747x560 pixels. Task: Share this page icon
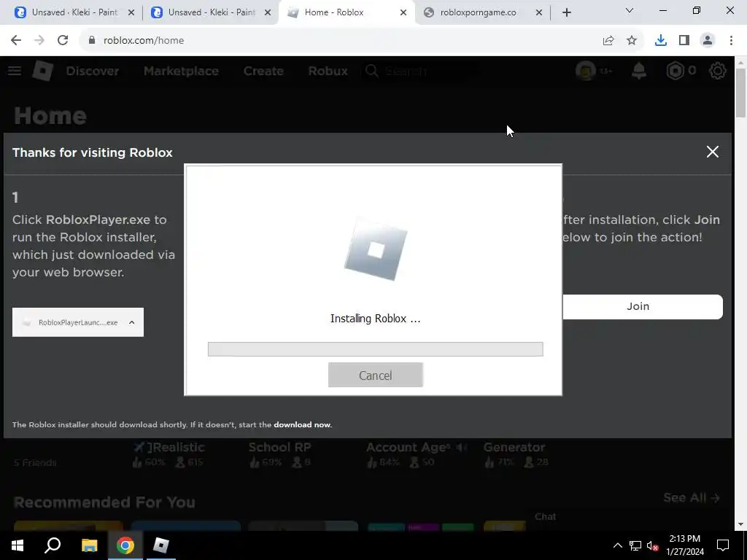click(608, 41)
